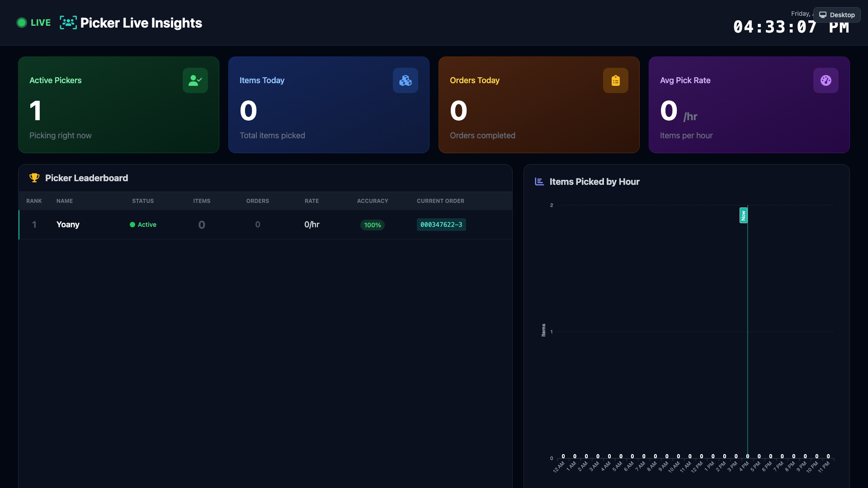Toggle the green LIVE status indicator

pos(21,22)
